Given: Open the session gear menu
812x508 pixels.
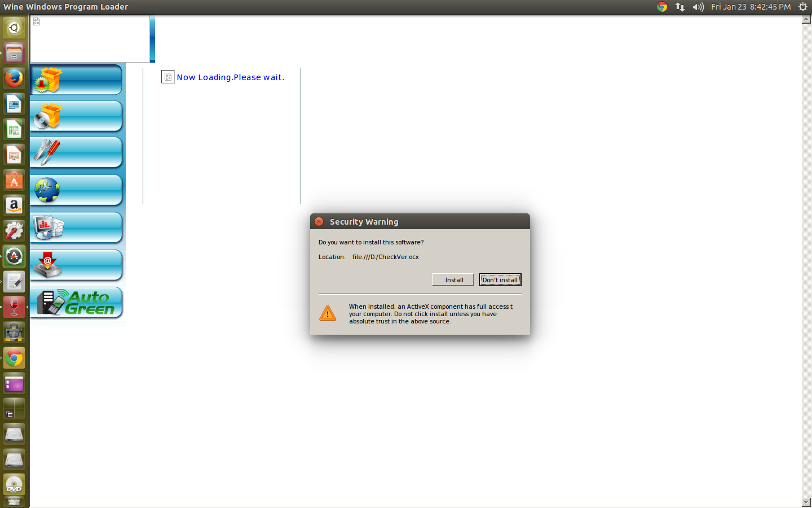Looking at the screenshot, I should point(803,7).
